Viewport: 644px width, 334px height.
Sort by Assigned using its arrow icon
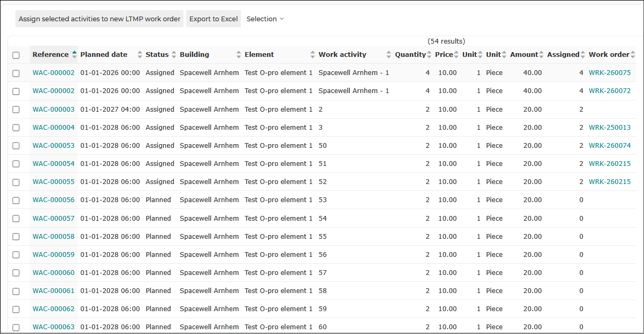[583, 54]
